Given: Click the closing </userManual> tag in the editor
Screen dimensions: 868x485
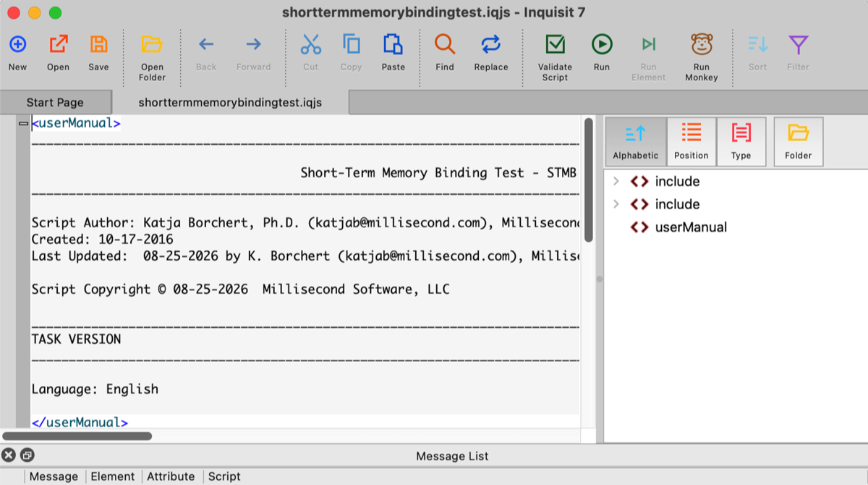Looking at the screenshot, I should 80,423.
